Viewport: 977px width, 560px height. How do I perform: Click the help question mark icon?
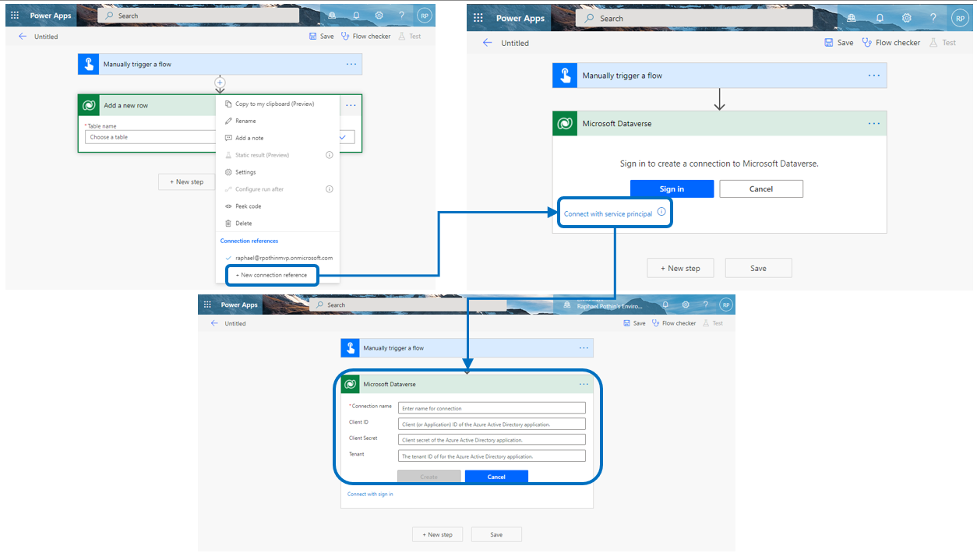[402, 16]
